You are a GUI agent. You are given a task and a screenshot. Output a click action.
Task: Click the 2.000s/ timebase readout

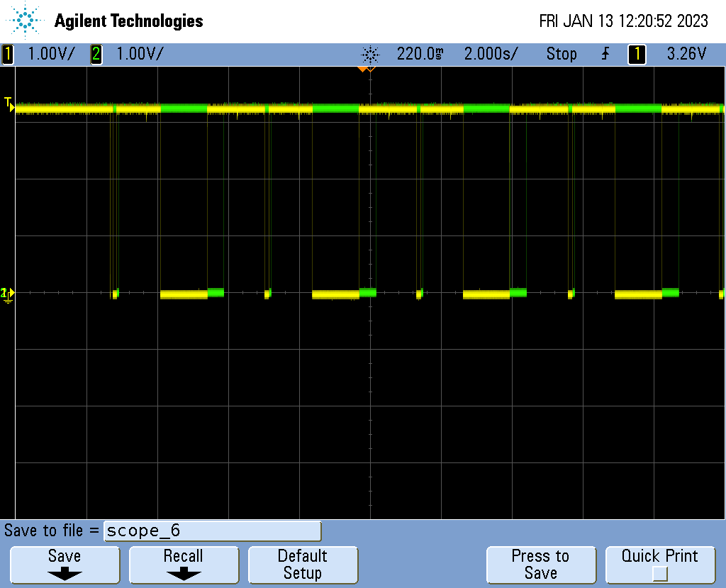[490, 54]
